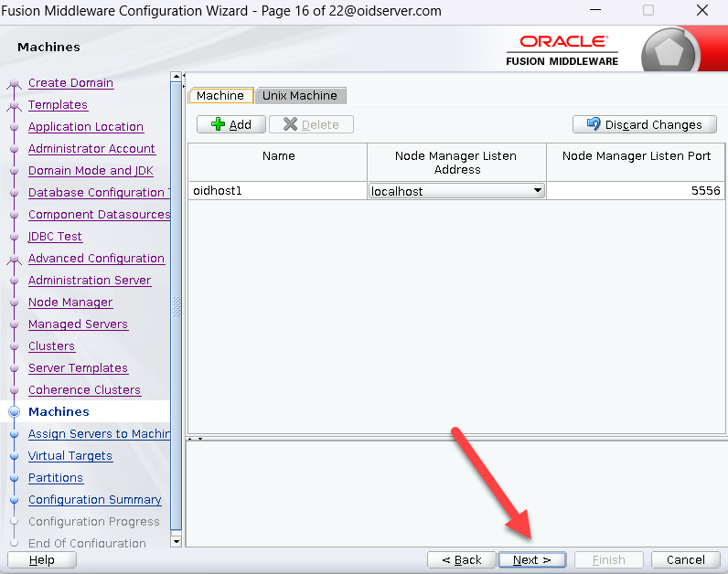Select the Machine tab
This screenshot has width=728, height=574.
pos(220,95)
